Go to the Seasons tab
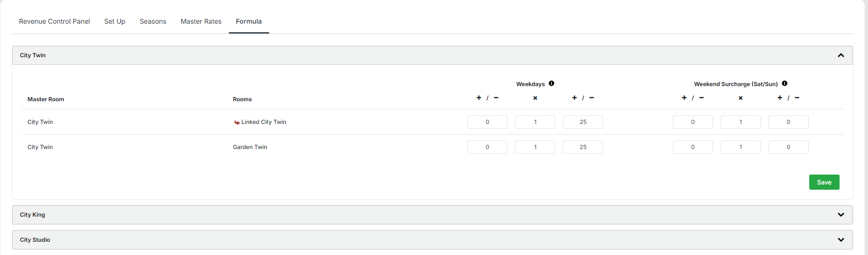The image size is (868, 255). coord(153,21)
